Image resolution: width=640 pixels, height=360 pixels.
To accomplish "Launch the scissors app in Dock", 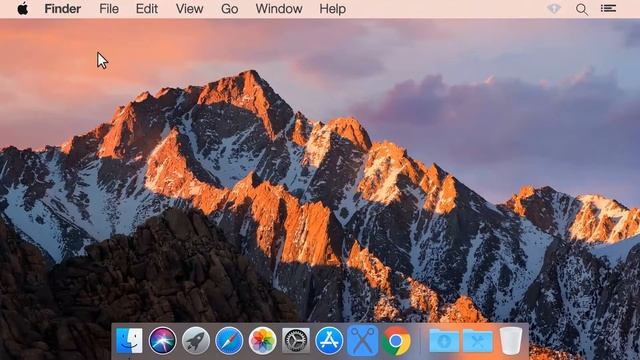I will [x=362, y=340].
